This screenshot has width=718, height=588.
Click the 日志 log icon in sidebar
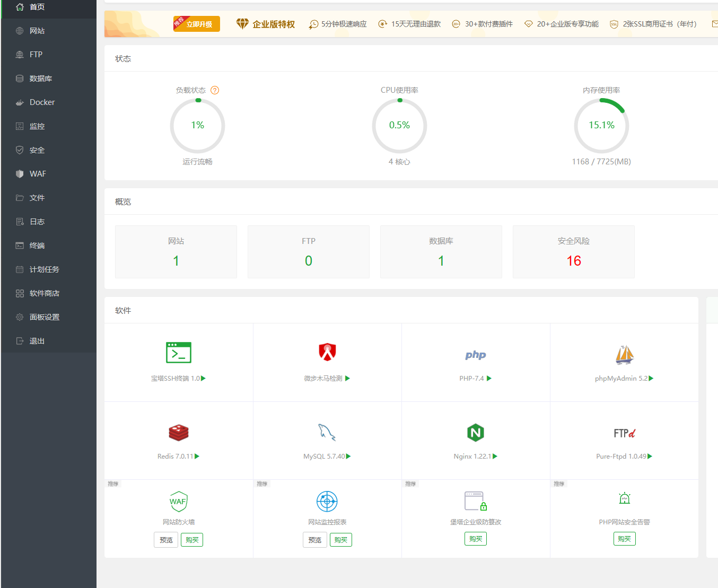click(20, 222)
